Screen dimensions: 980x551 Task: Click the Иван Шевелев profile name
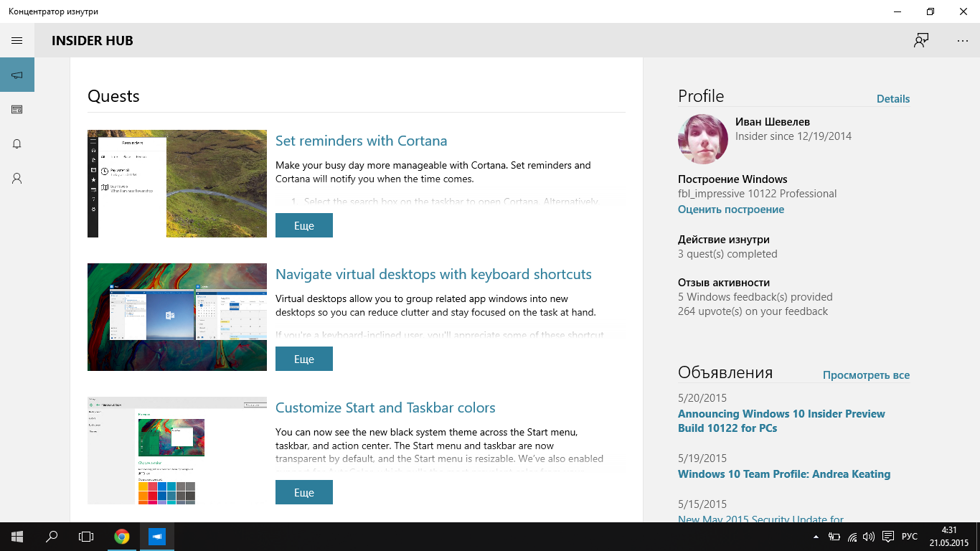coord(773,122)
